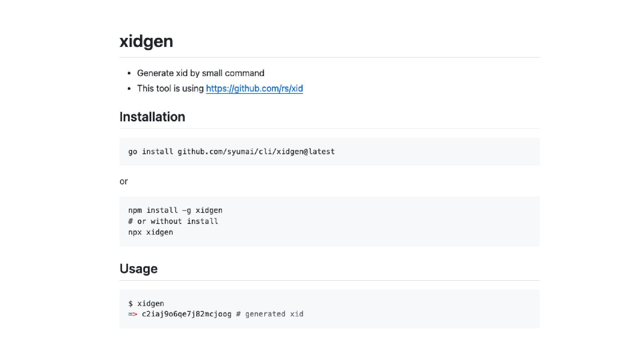Click the Installation section heading
Screen dimensions: 644x362
coord(152,117)
